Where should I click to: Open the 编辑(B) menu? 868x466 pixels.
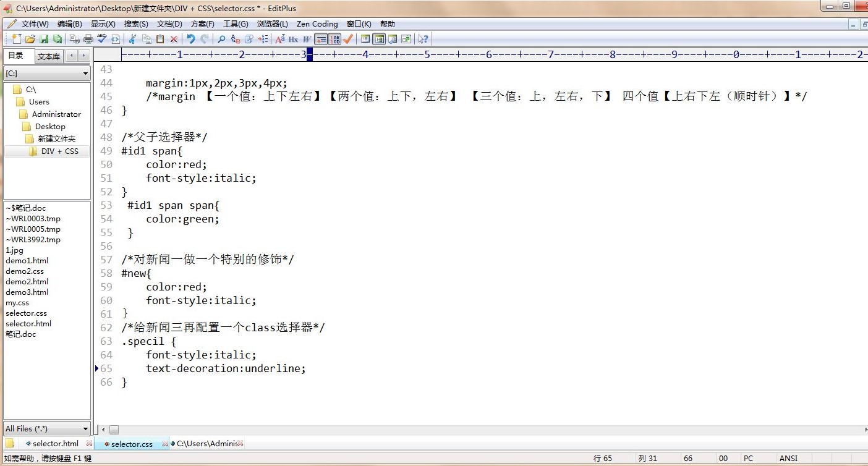pyautogui.click(x=69, y=24)
